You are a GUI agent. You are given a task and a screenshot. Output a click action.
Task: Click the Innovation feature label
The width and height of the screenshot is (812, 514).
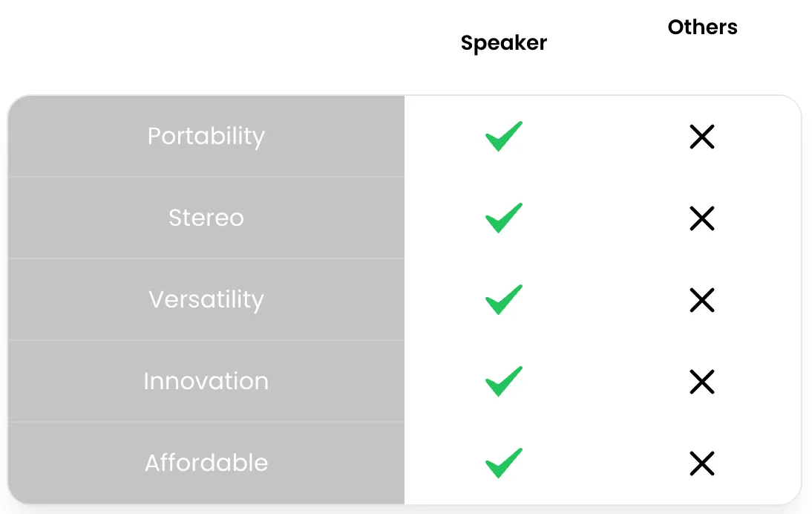click(206, 381)
